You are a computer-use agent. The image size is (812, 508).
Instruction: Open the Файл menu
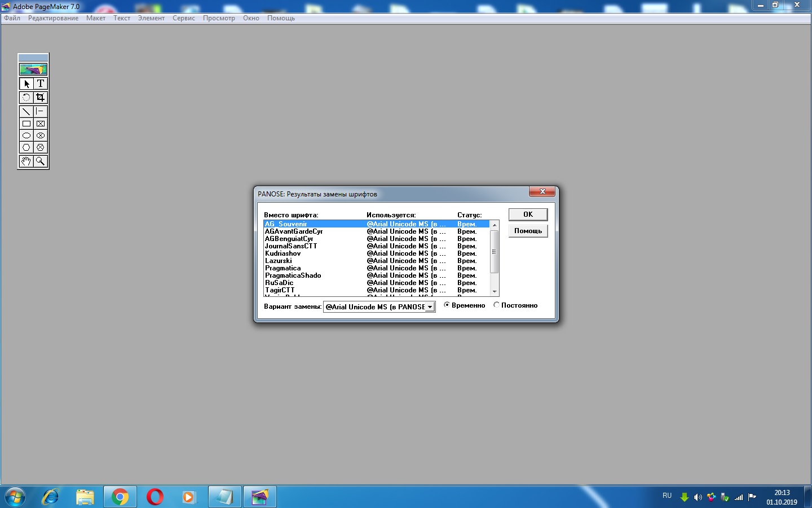pos(12,18)
